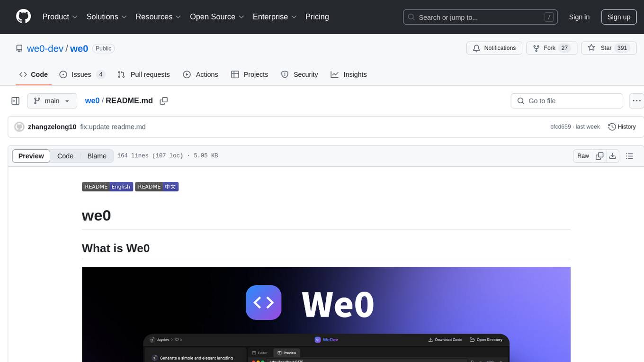Expand the Enterprise menu
This screenshot has width=644, height=362.
[275, 17]
